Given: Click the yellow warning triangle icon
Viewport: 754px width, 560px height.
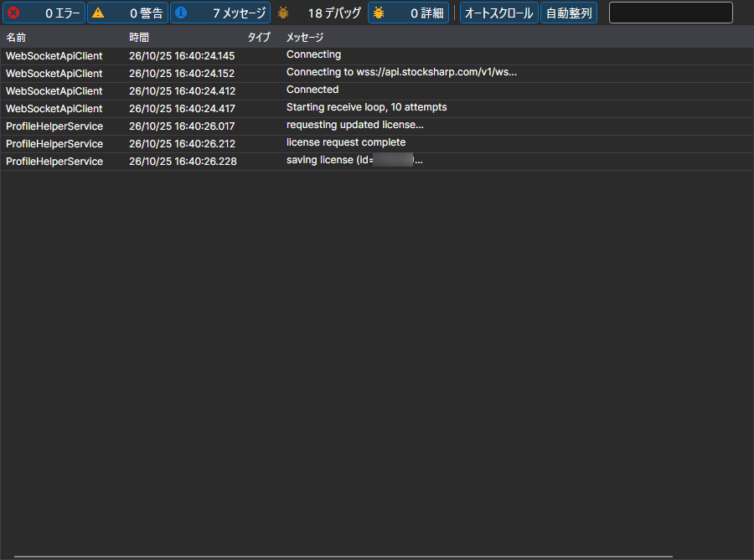Looking at the screenshot, I should click(98, 13).
